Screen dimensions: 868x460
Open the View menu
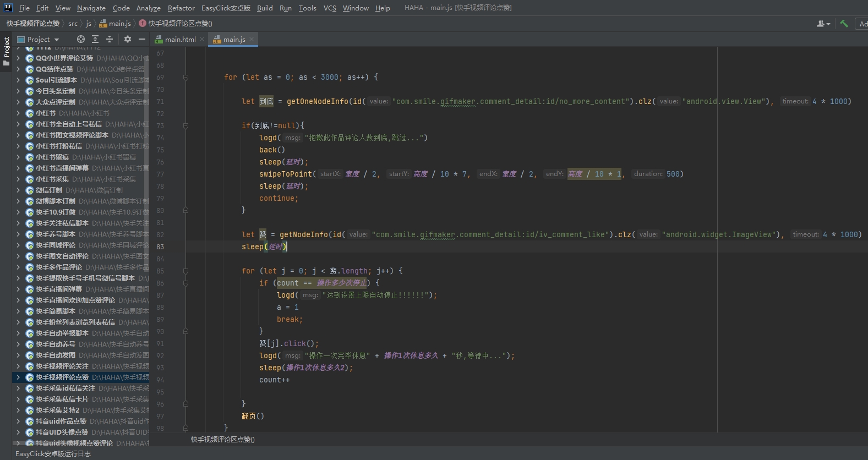[63, 8]
